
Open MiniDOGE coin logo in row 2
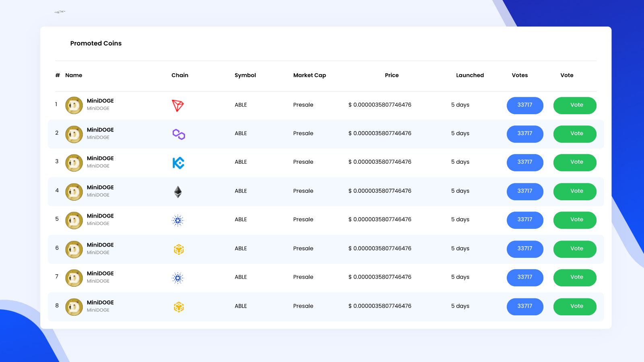pos(74,134)
